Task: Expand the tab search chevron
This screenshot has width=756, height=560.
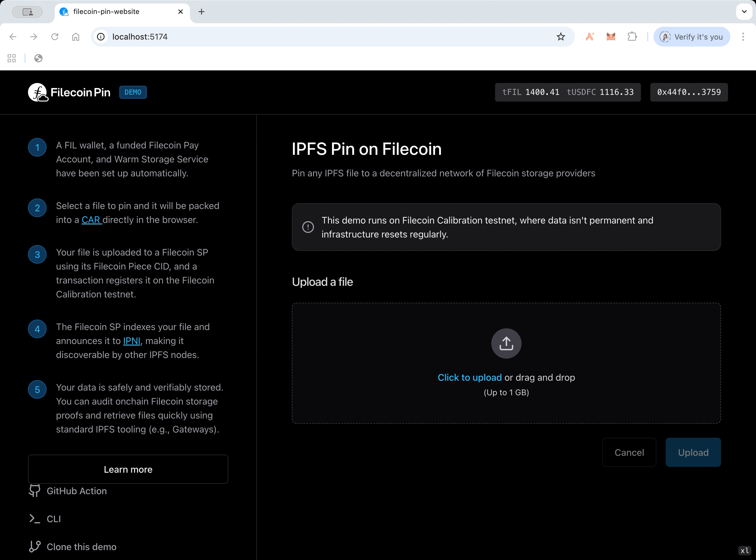Action: coord(744,12)
